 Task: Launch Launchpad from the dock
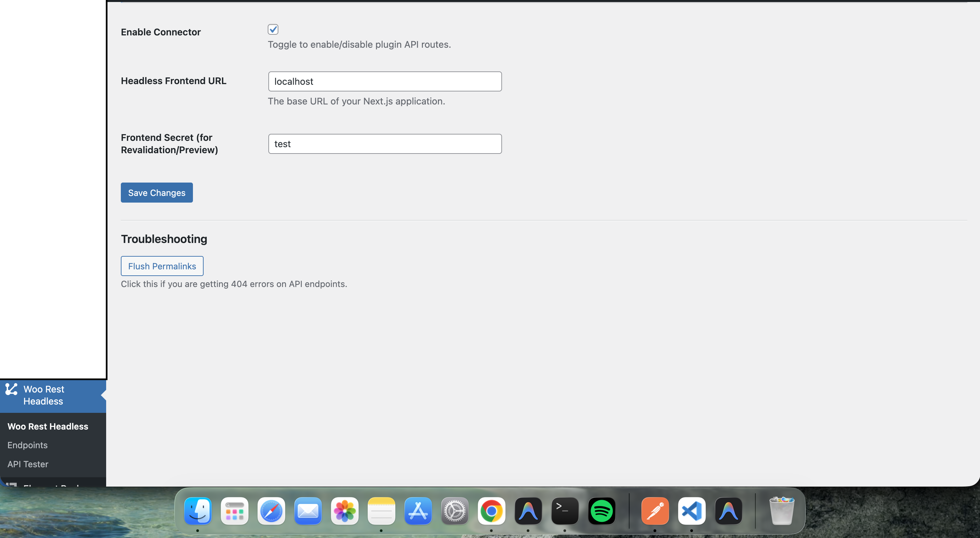(x=234, y=511)
